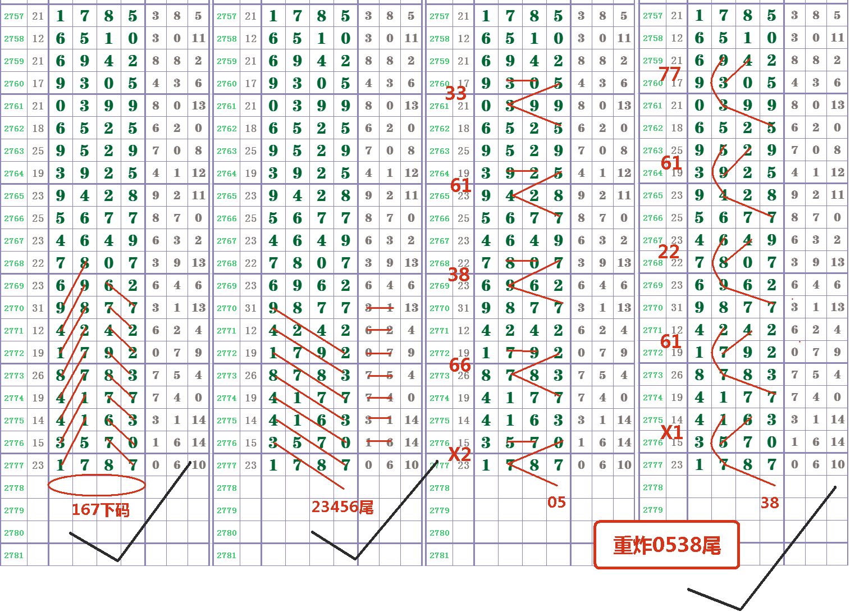Click value 10 in row 2777, second chart
850x616 pixels.
pyautogui.click(x=411, y=465)
